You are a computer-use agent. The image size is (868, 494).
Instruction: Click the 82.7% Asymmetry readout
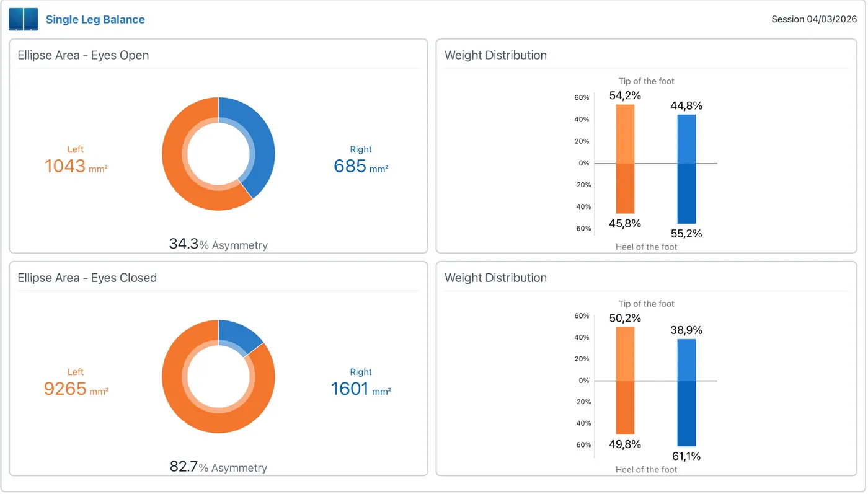218,467
